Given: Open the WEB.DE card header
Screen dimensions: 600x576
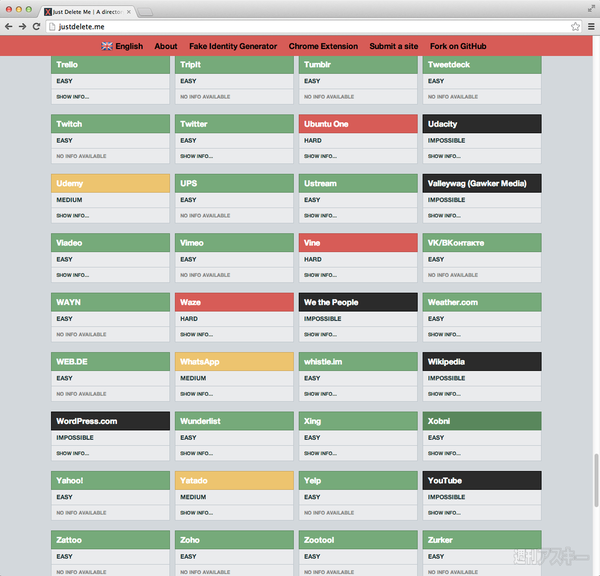Looking at the screenshot, I should point(110,362).
